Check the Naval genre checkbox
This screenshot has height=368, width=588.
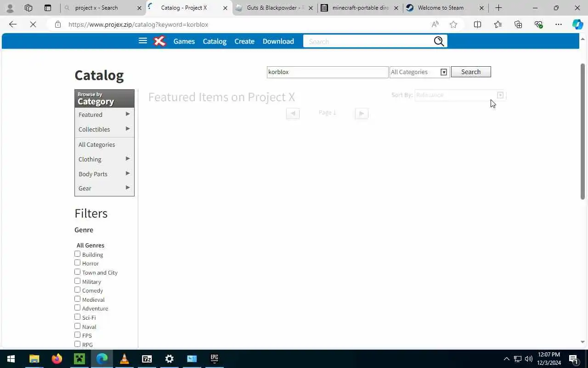77,326
